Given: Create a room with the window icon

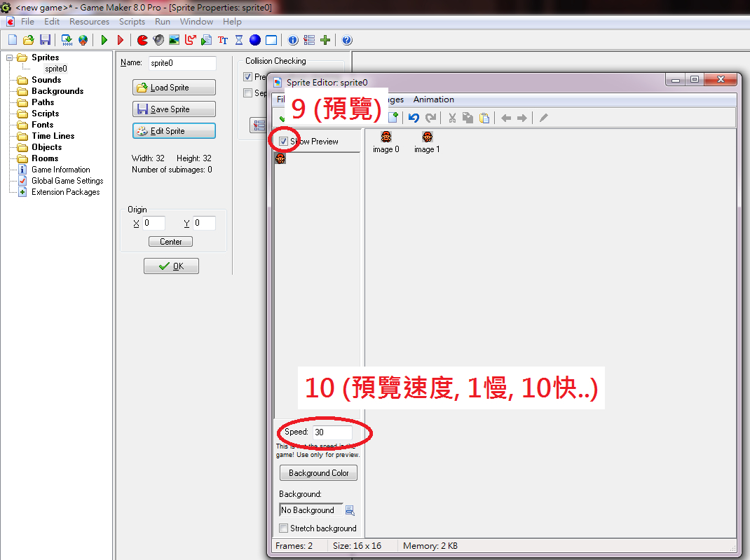Looking at the screenshot, I should (x=271, y=40).
